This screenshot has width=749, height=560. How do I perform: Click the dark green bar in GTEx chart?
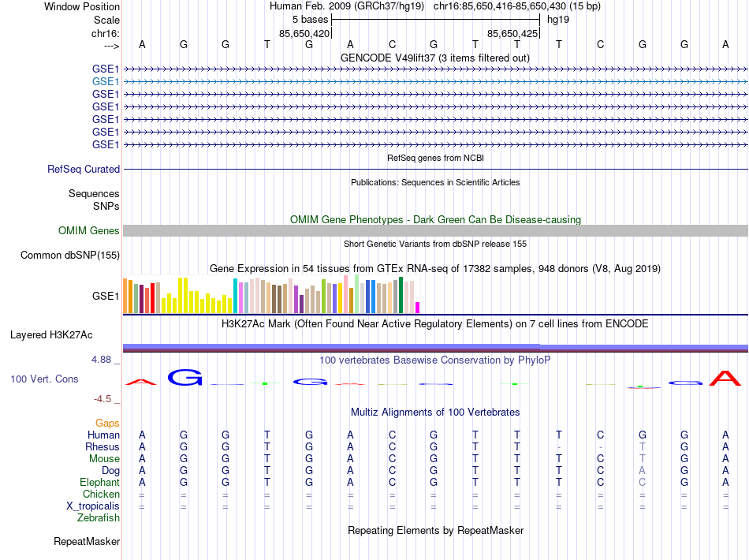[401, 295]
